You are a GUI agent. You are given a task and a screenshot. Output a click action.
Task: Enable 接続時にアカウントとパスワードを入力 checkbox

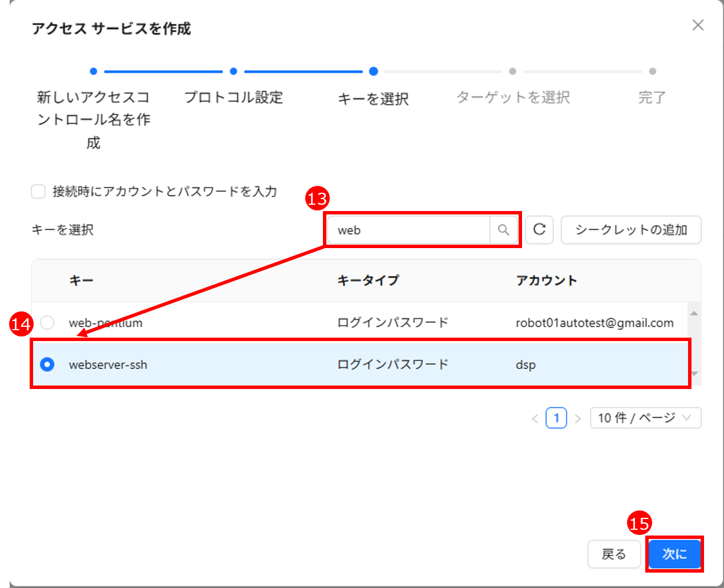38,192
